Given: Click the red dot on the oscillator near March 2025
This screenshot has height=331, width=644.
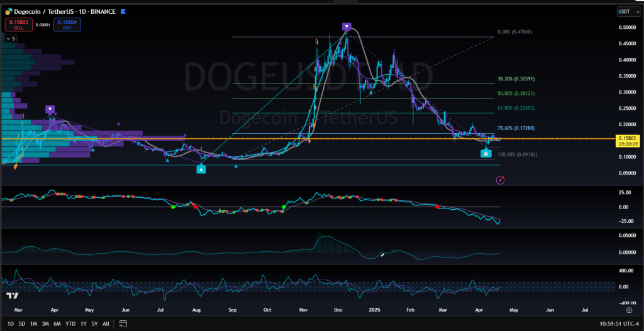Looking at the screenshot, I should pyautogui.click(x=438, y=207).
